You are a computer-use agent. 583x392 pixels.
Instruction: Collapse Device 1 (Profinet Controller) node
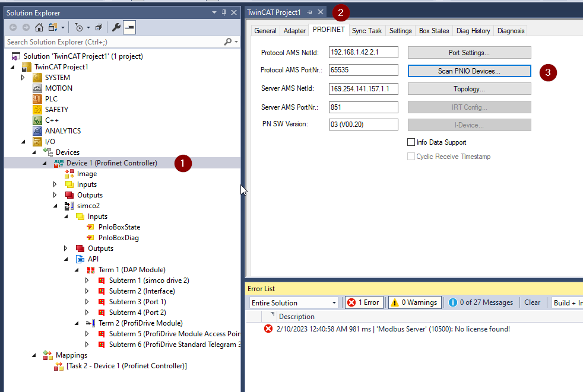(45, 163)
